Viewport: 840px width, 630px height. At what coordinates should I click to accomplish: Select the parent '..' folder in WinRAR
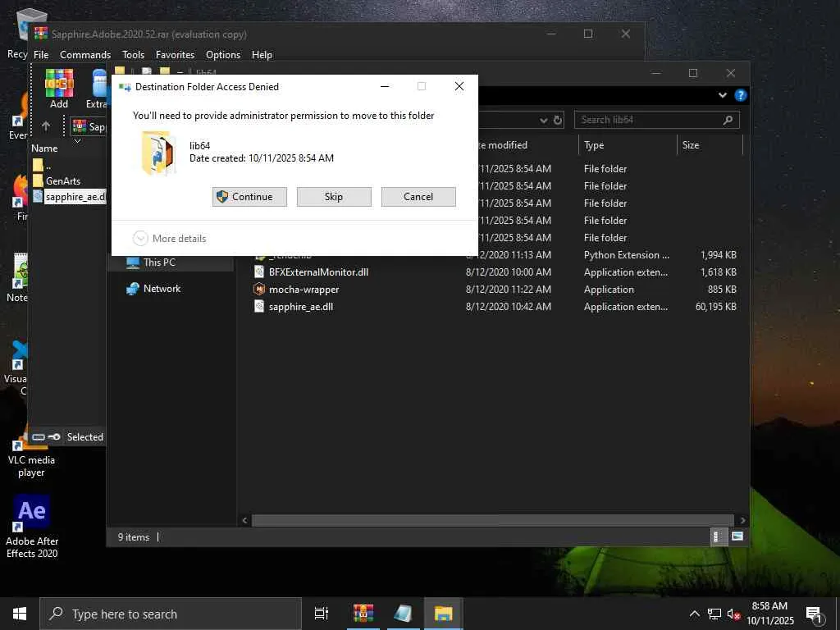click(x=43, y=165)
